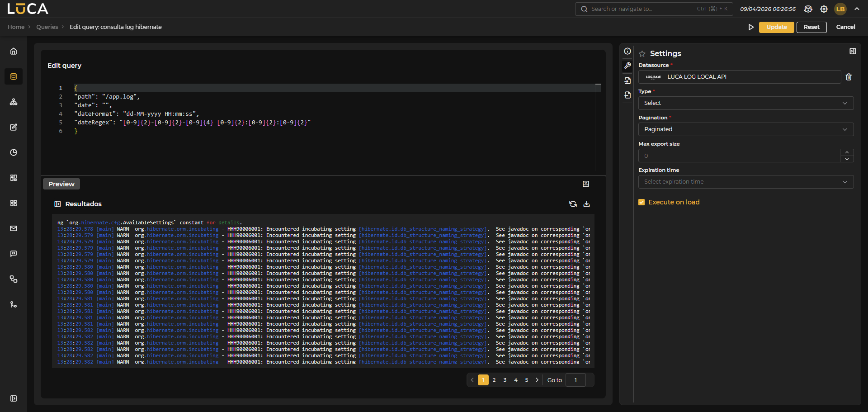Click Reset to discard changes
The width and height of the screenshot is (868, 412).
811,27
